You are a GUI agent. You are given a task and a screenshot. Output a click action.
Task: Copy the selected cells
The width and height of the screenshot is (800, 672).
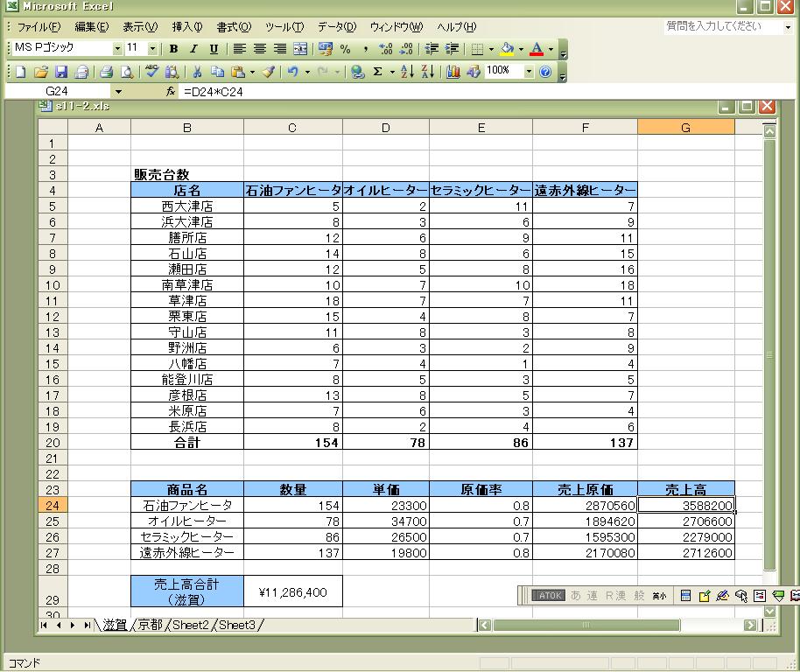pos(217,72)
